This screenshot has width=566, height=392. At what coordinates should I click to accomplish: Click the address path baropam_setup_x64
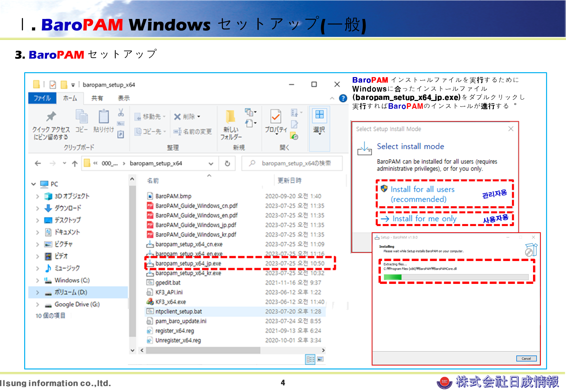pyautogui.click(x=156, y=163)
